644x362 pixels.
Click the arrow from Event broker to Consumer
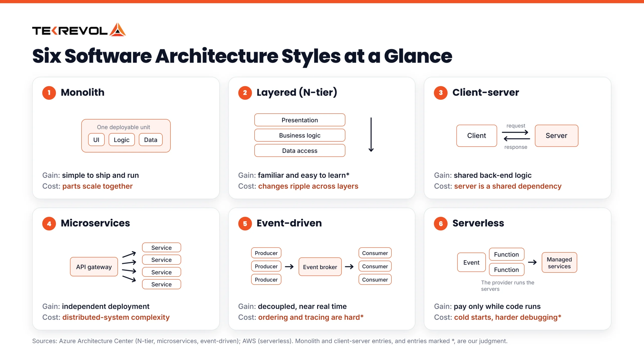tap(349, 266)
